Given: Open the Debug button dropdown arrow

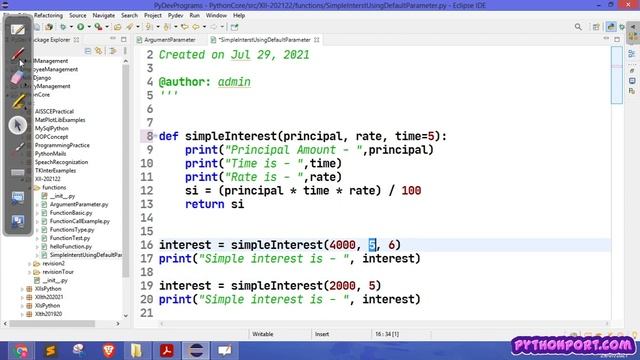Looking at the screenshot, I should pyautogui.click(x=71, y=27).
